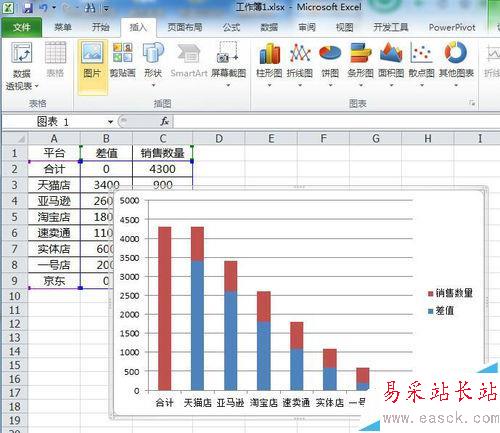Click cell A7 containing 实体店
The height and width of the screenshot is (433, 500).
click(x=54, y=249)
